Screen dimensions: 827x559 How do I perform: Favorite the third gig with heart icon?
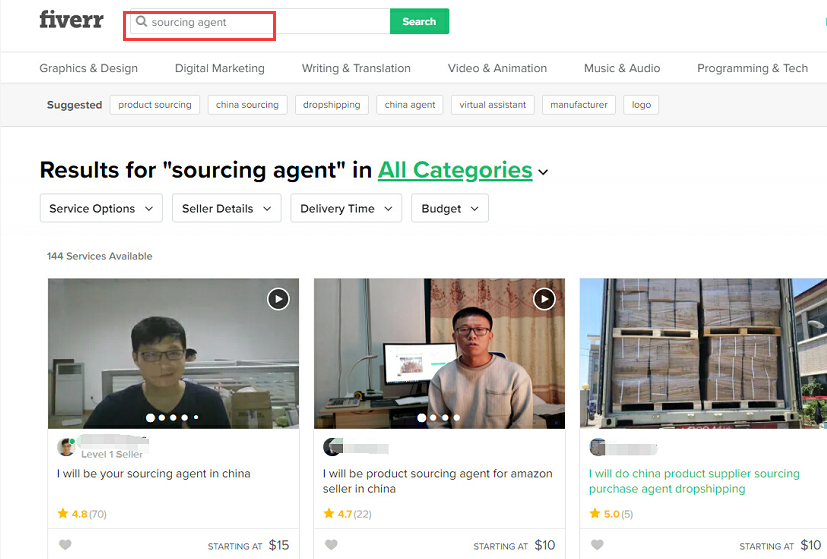tap(597, 545)
